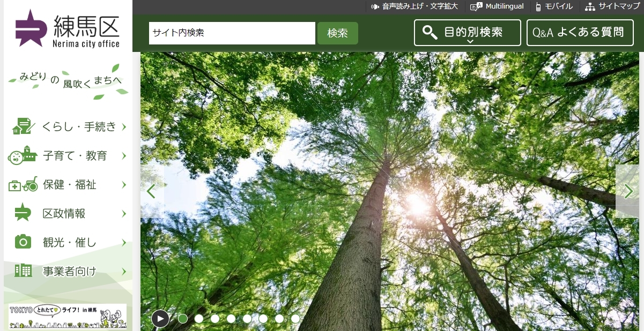Click the speaker icon for 音声読み上げ

pos(375,7)
